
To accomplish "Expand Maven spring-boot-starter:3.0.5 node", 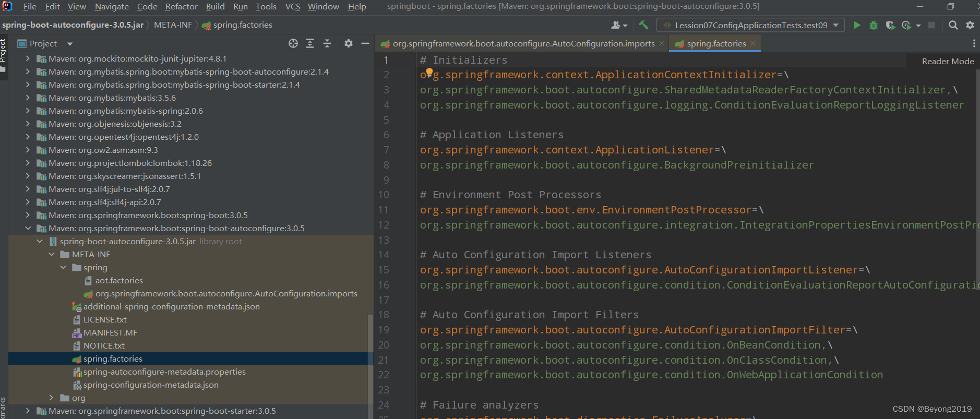I will point(28,411).
